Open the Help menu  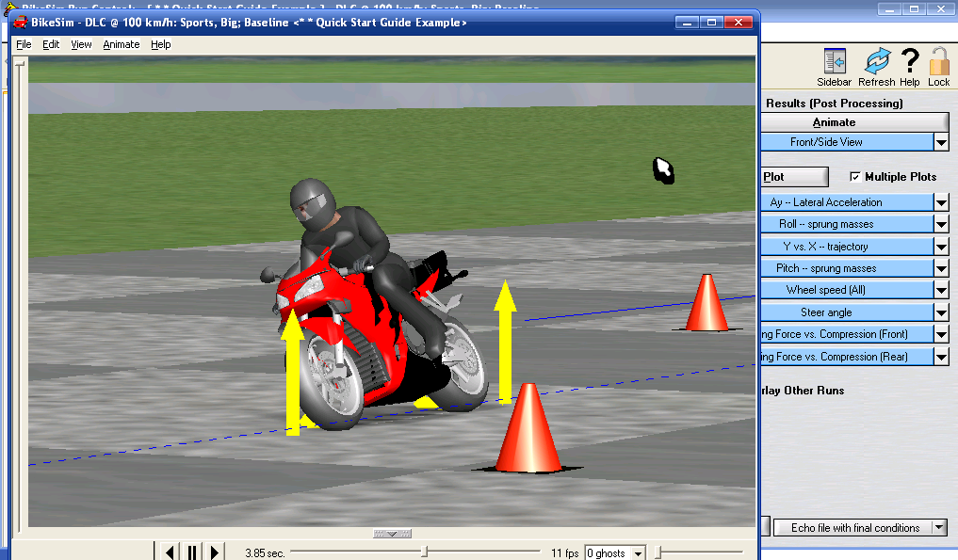coord(161,44)
